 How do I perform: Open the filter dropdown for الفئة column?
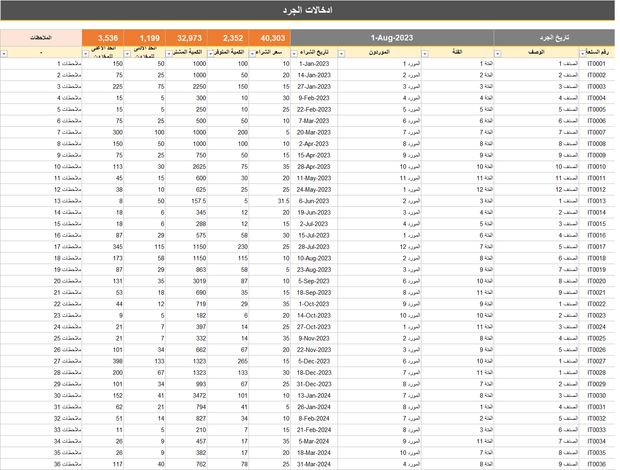(x=425, y=54)
